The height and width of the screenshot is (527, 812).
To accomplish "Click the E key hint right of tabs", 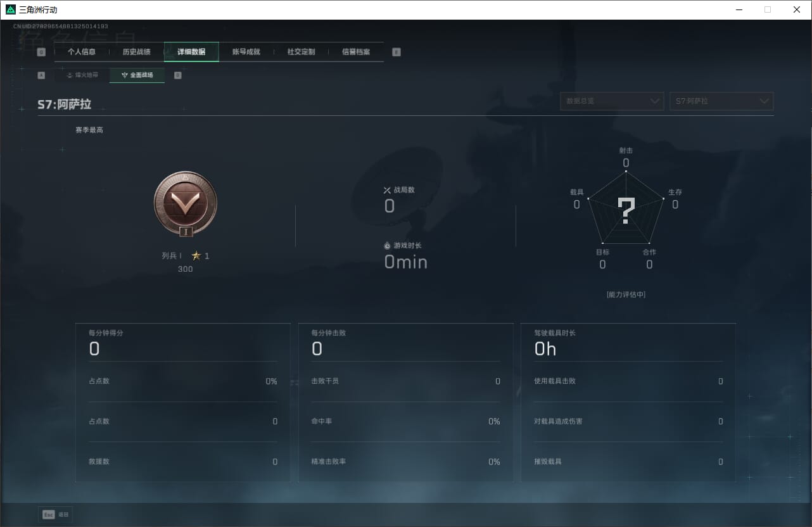I will 396,53.
